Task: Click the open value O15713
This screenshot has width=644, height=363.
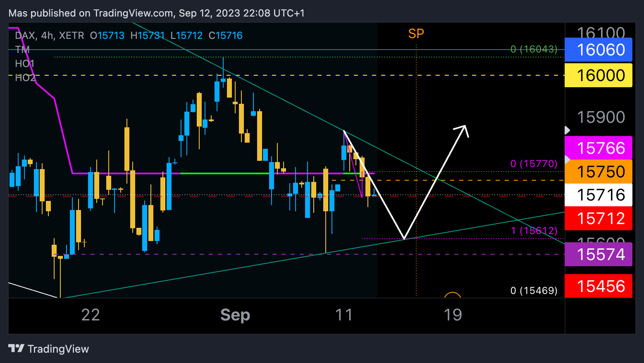Action: coord(107,36)
